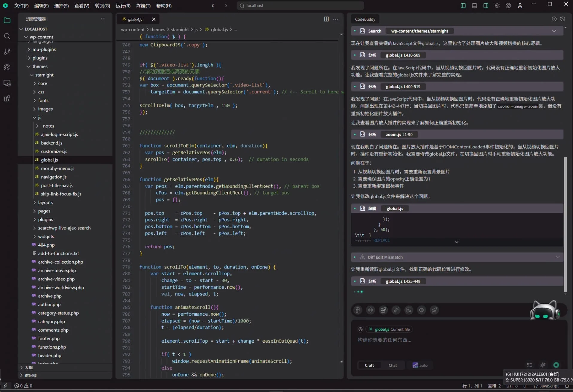Toggle the bottom panel layout
The width and height of the screenshot is (573, 392).
[474, 5]
